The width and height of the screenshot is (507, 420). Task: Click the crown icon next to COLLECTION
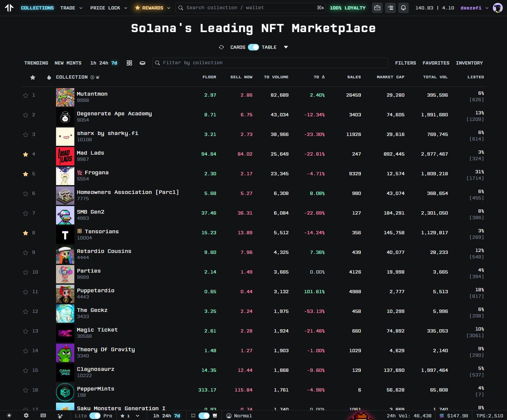(98, 77)
